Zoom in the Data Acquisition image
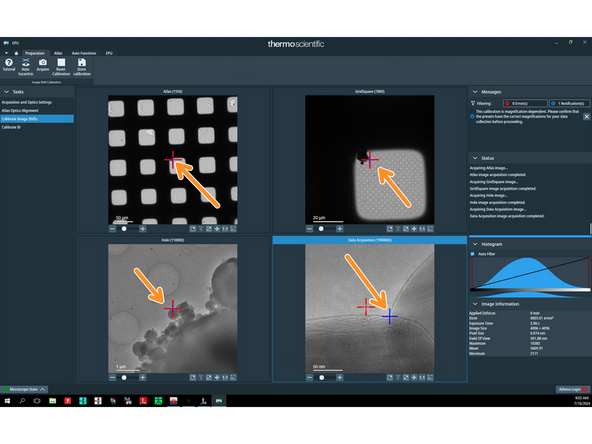 (340, 378)
